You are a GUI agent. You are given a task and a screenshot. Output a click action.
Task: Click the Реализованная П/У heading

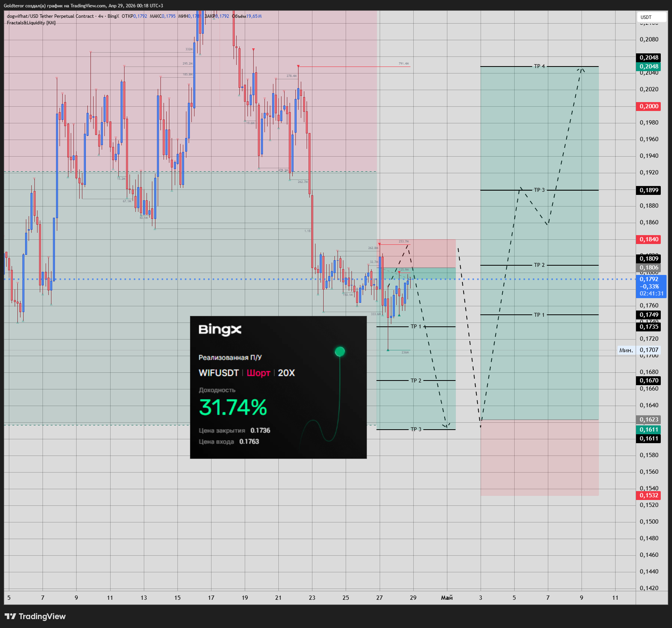(230, 358)
